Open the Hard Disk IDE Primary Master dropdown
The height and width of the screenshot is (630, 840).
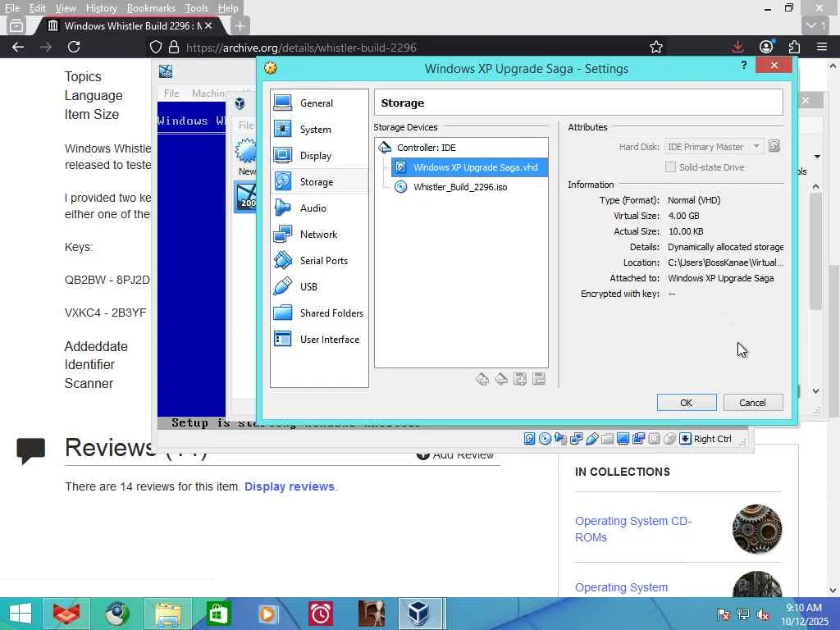(714, 146)
